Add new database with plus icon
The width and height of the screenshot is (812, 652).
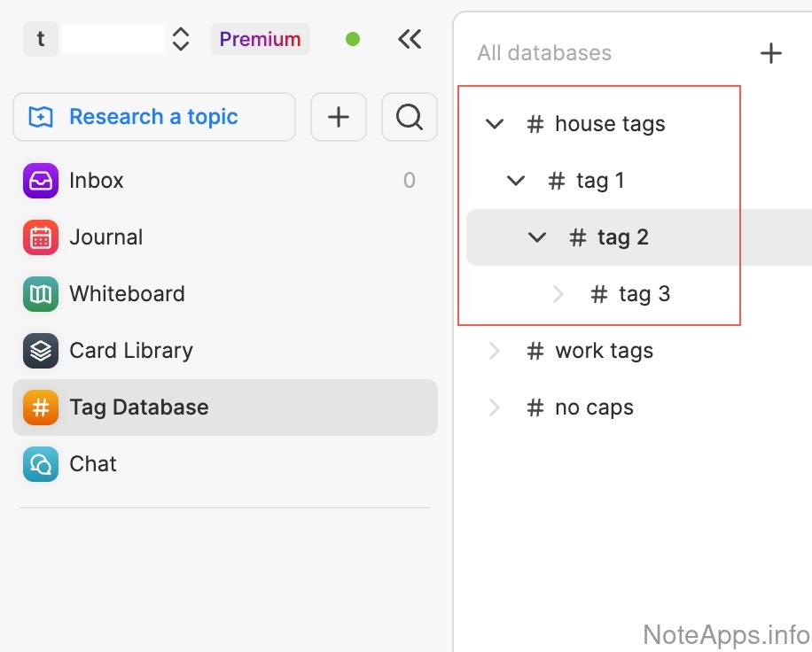point(771,53)
